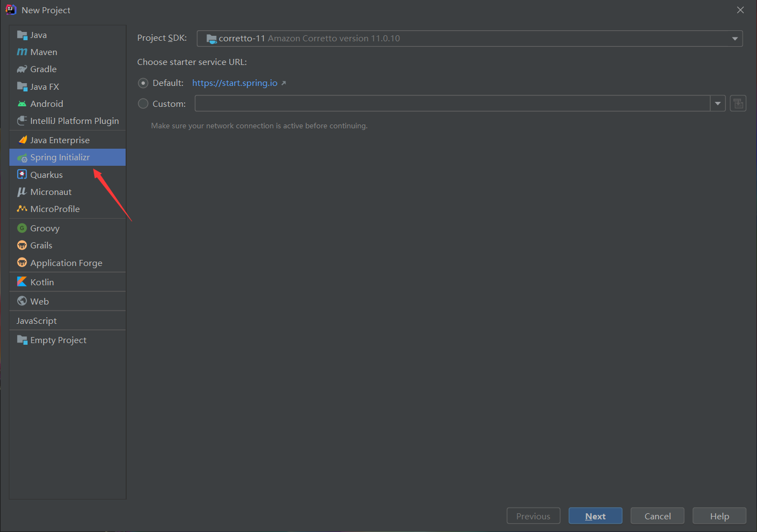Choose Grails in the project list

67,245
